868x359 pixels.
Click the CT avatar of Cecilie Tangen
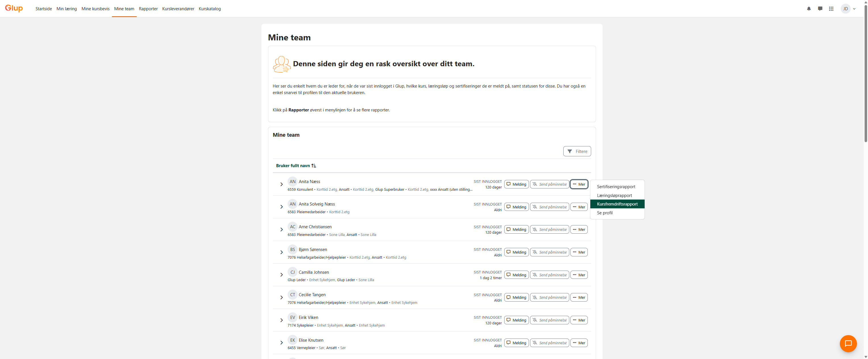(292, 294)
